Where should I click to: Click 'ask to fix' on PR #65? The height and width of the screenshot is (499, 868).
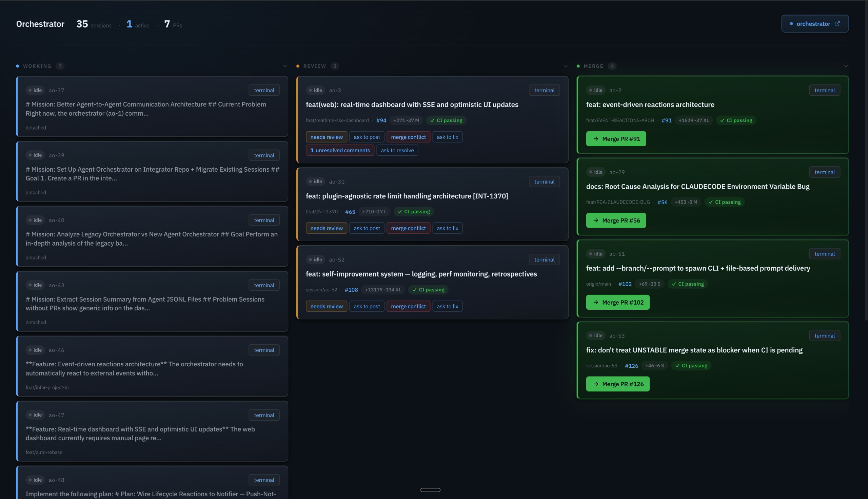447,228
